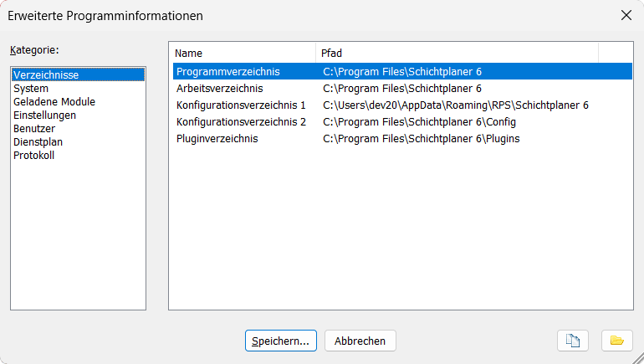644x364 pixels.
Task: Close the Erweiterte Programminformationen dialog
Action: click(626, 16)
